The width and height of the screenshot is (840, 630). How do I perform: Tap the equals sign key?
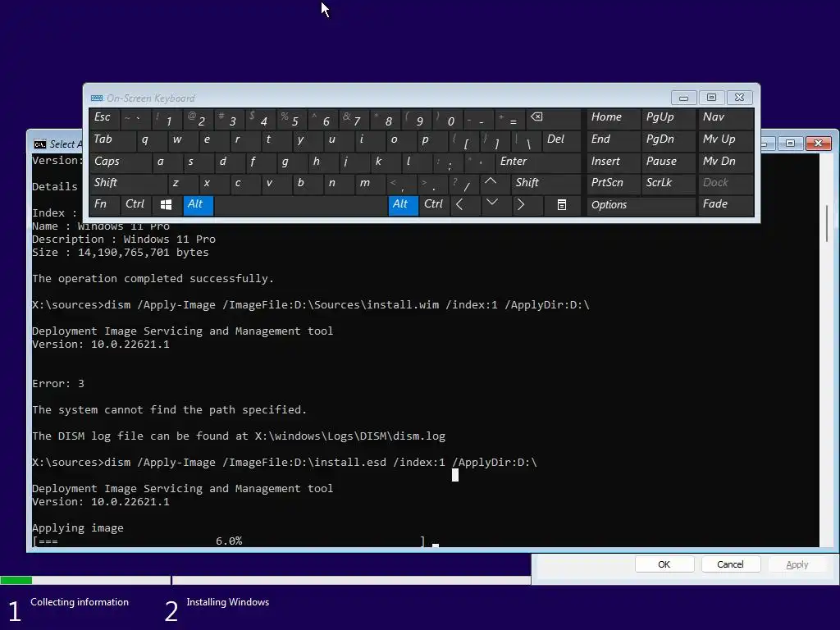pos(510,119)
